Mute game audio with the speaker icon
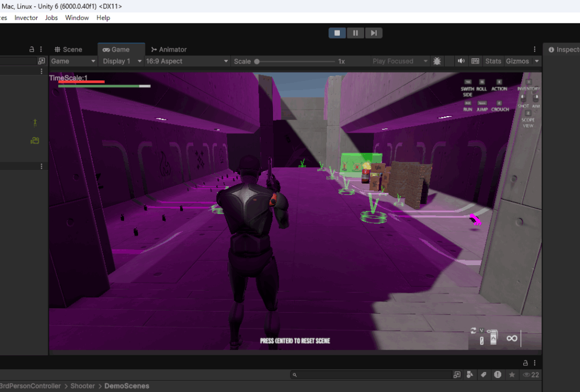This screenshot has width=580, height=392. tap(461, 61)
